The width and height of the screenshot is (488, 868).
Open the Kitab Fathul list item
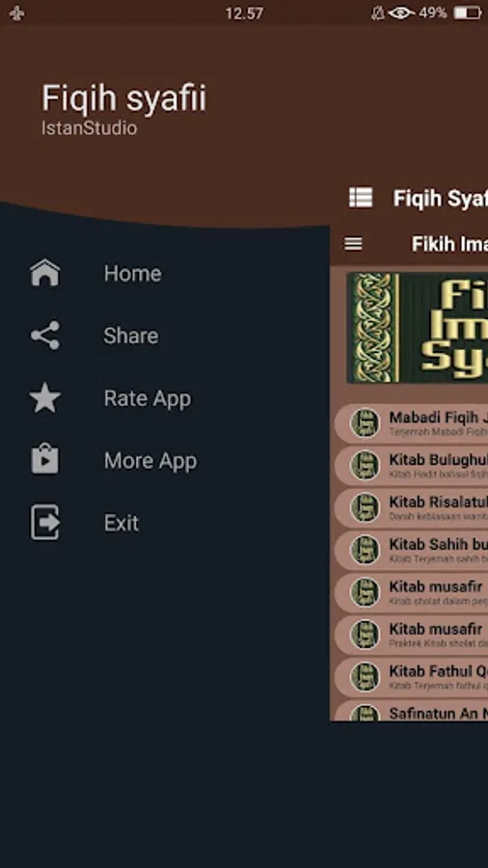[x=411, y=676]
